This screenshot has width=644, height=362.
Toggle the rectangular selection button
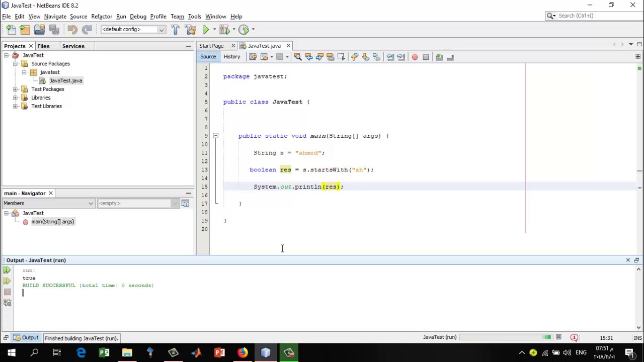click(341, 57)
